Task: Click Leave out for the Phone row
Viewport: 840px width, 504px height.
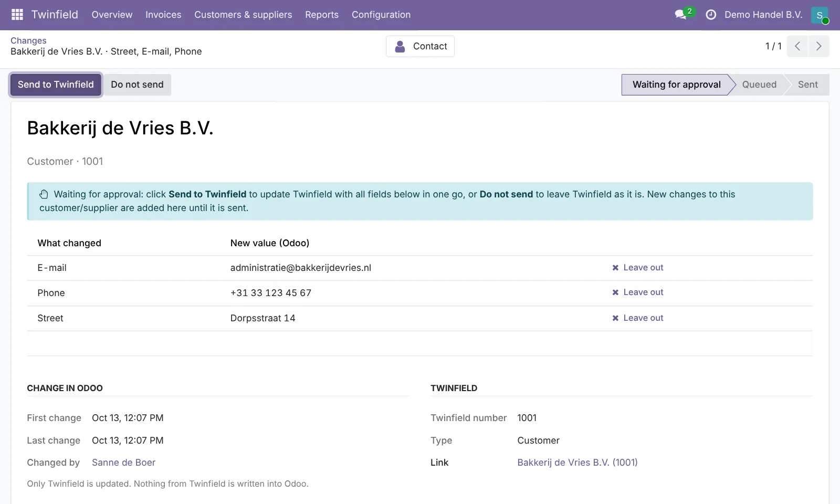Action: pos(637,292)
